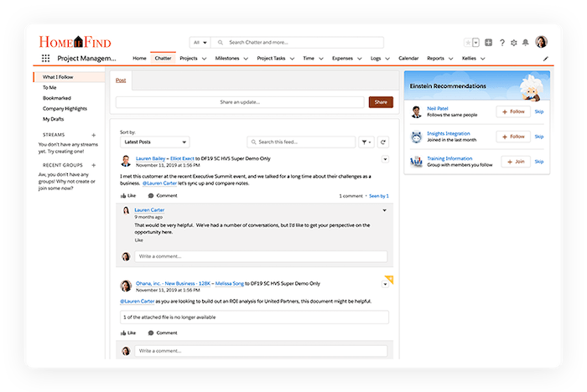This screenshot has width=587, height=392.
Task: Open the App Launcher grid icon
Action: 45,59
